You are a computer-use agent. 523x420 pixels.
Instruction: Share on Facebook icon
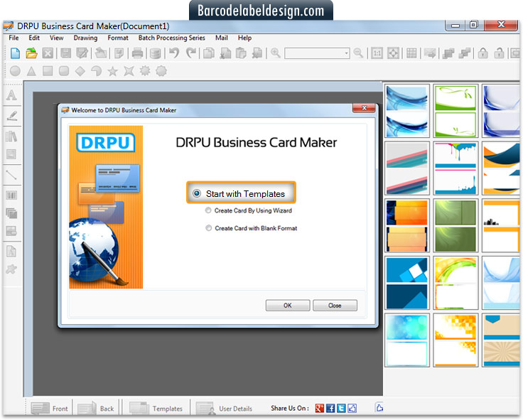pos(330,408)
